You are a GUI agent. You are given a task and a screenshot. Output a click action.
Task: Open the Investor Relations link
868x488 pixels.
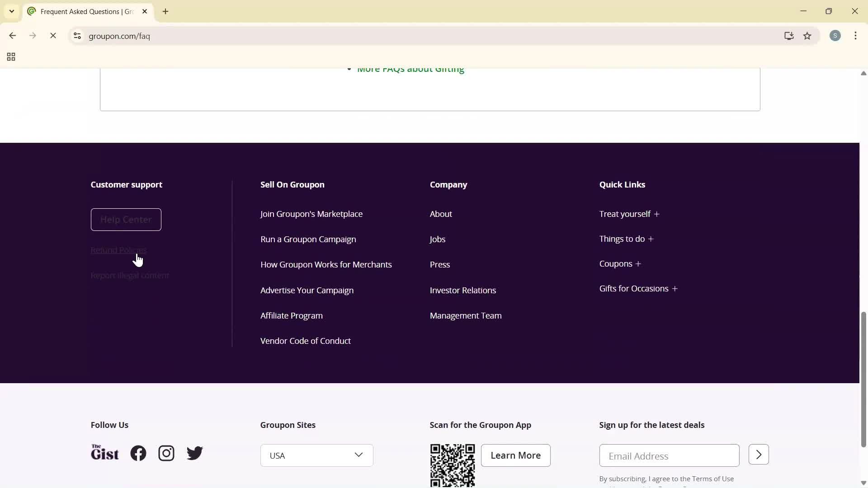pos(462,290)
